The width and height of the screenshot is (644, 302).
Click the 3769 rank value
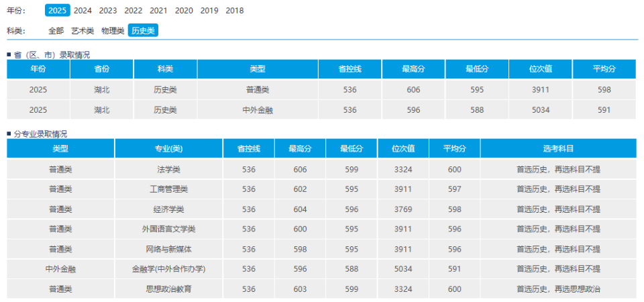point(403,209)
